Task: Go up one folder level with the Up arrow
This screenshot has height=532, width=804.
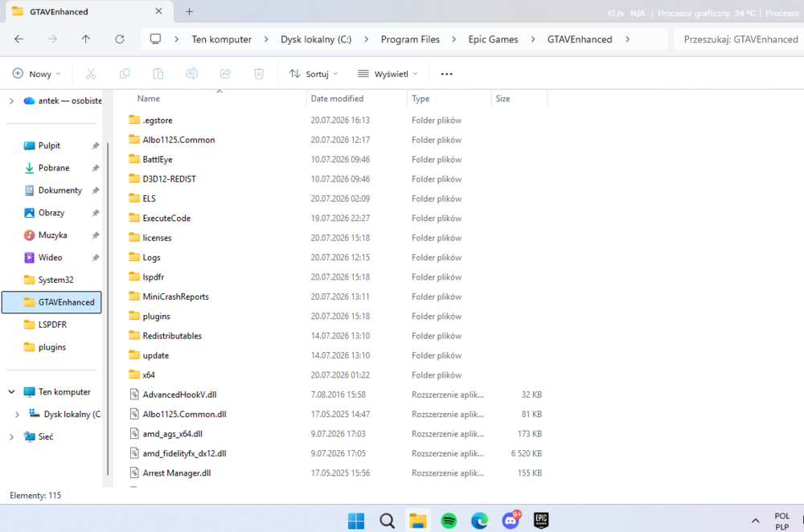Action: coord(86,39)
